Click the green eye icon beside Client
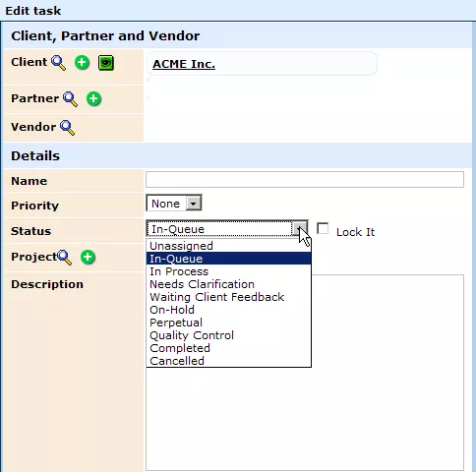The height and width of the screenshot is (472, 476). coord(106,63)
